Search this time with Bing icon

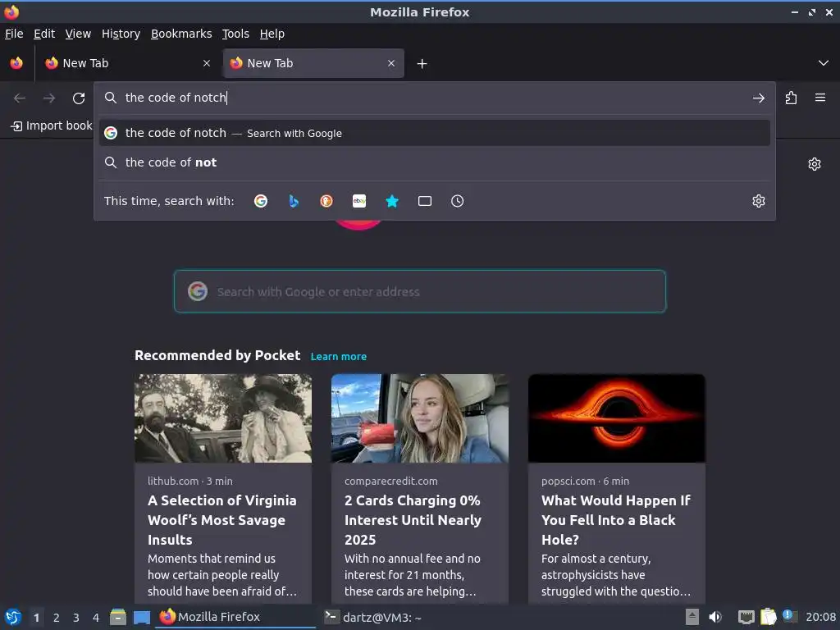point(294,201)
